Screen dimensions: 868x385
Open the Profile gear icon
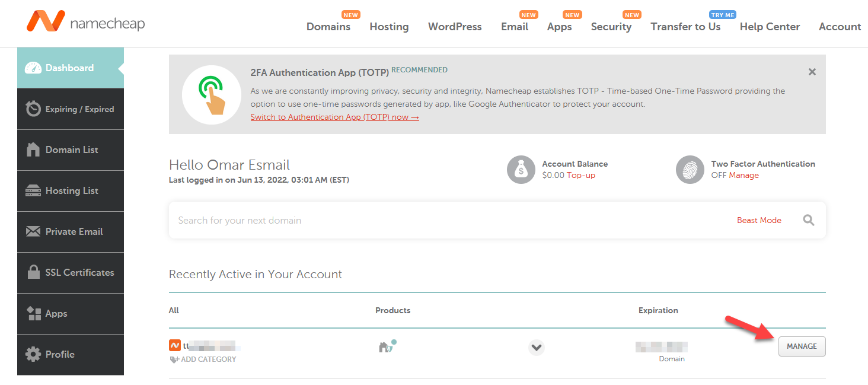pyautogui.click(x=33, y=354)
